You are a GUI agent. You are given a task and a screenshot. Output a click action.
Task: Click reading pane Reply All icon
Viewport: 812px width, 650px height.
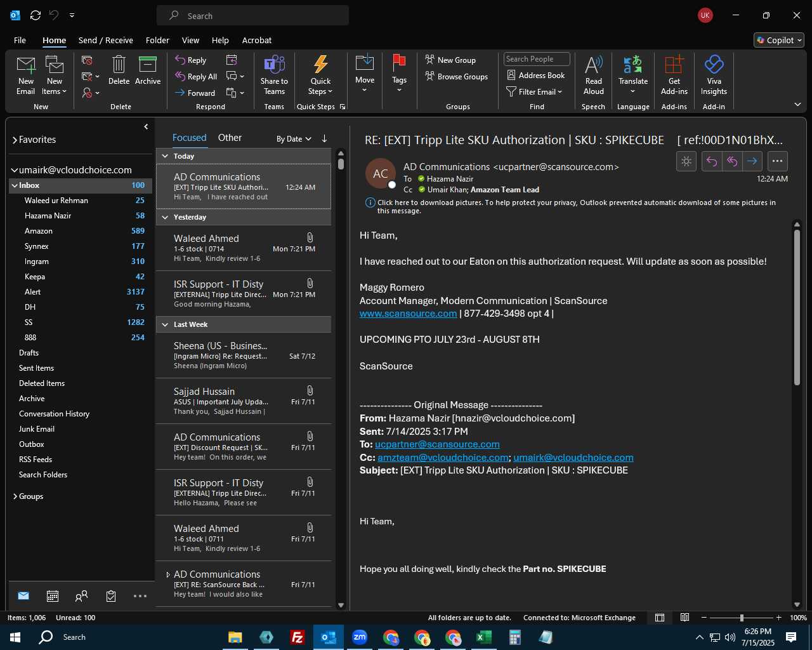click(x=732, y=161)
